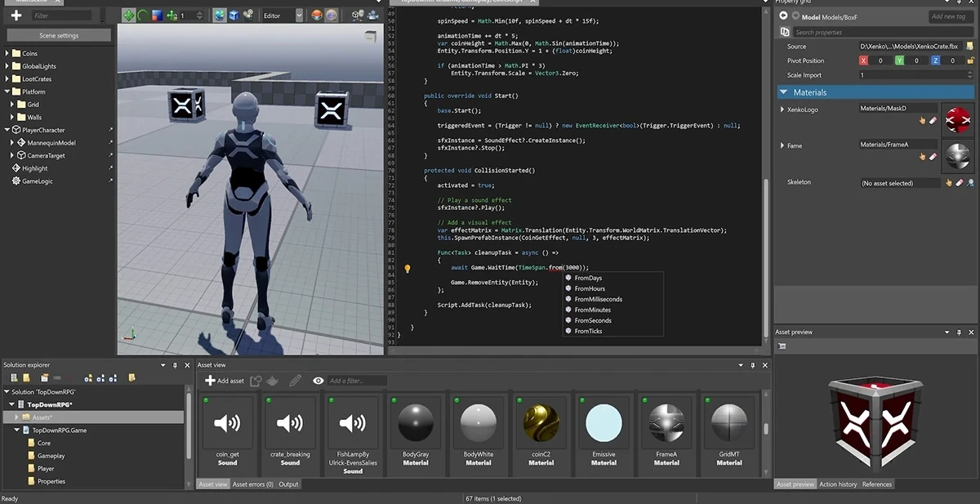Click the gizmo visibility options icon
The image size is (980, 504).
357,16
